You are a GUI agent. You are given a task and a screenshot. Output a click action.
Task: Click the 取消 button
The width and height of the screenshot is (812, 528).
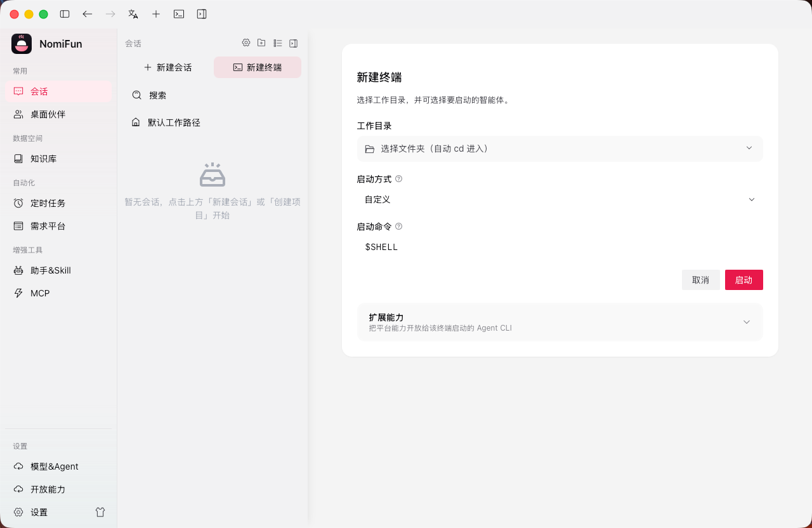click(x=701, y=280)
